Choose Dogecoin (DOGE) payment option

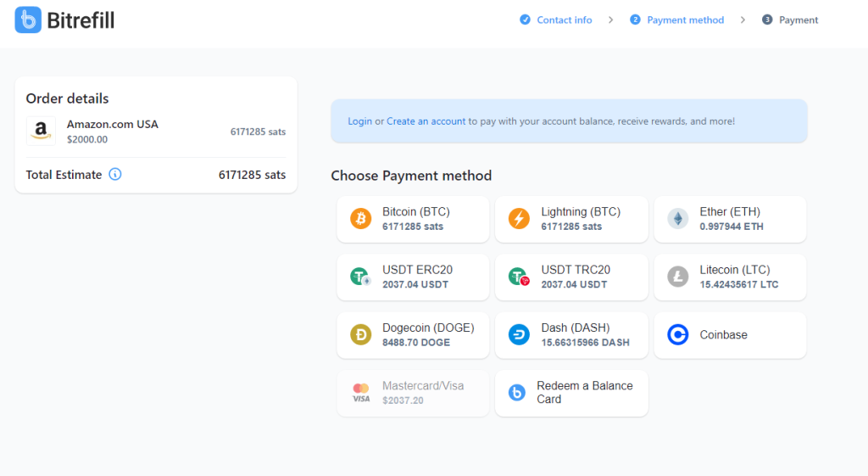[x=413, y=335]
